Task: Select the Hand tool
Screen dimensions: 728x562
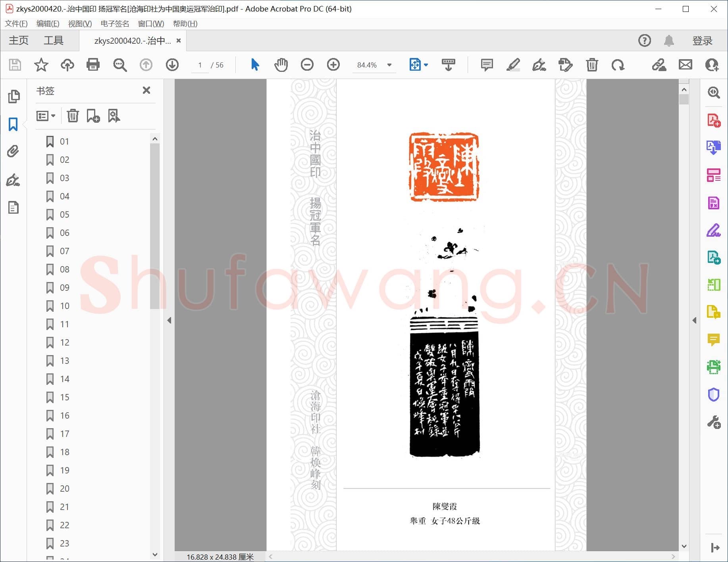Action: [281, 65]
